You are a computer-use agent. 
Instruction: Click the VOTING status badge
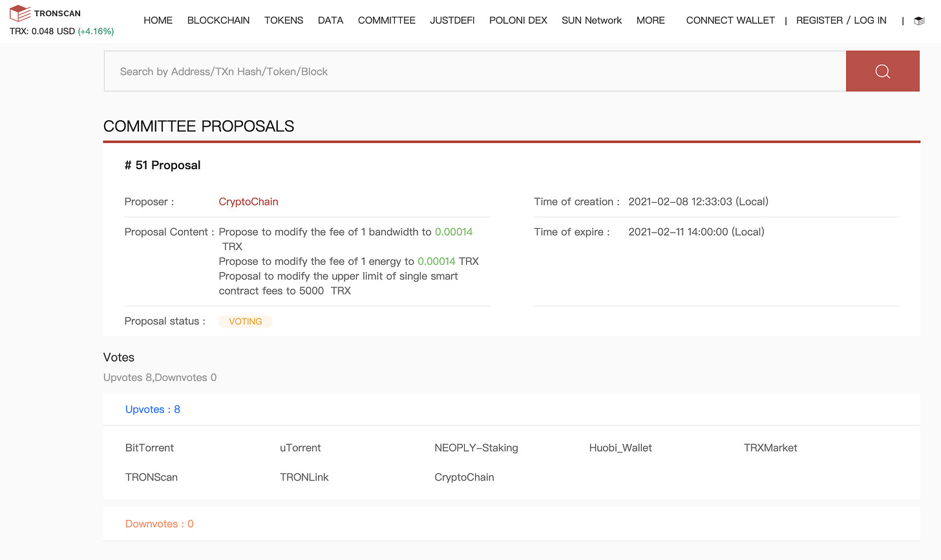[x=246, y=321]
